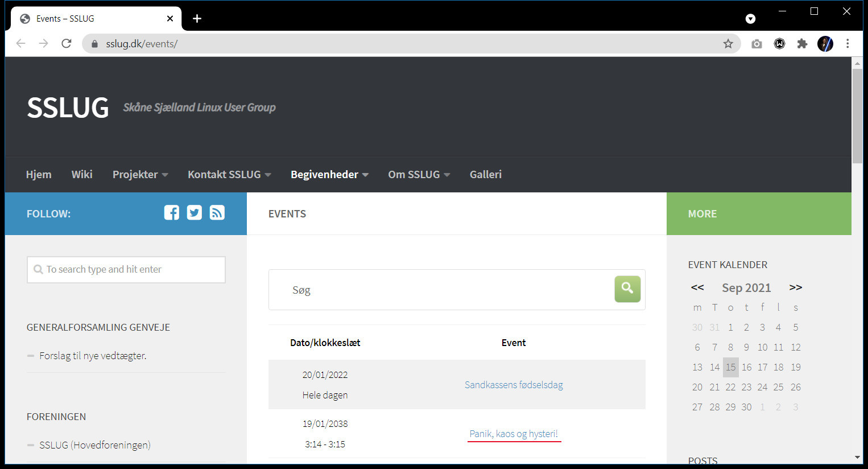
Task: Click the page scrollbar thumb
Action: (x=857, y=116)
